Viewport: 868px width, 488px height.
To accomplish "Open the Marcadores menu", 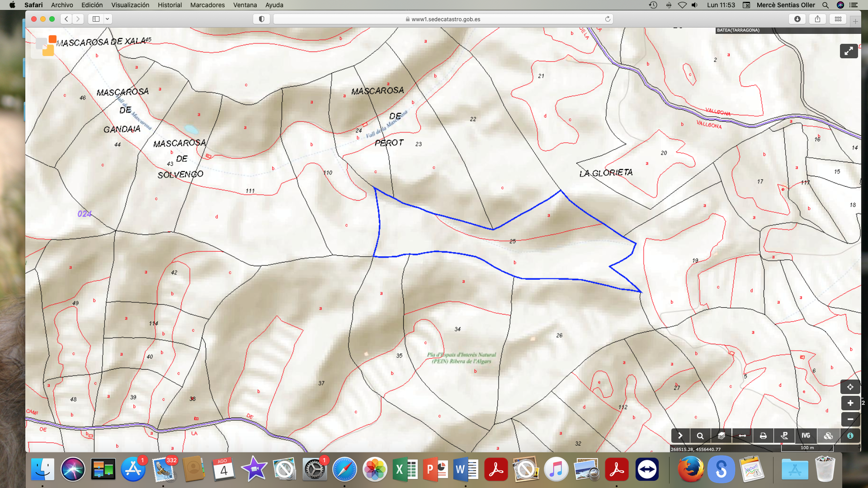I will 207,5.
